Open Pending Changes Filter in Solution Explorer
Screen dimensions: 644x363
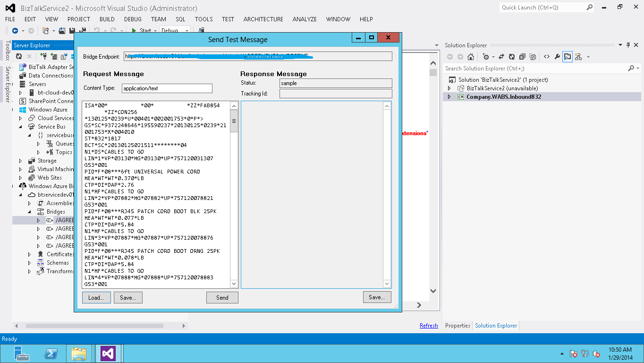click(486, 57)
